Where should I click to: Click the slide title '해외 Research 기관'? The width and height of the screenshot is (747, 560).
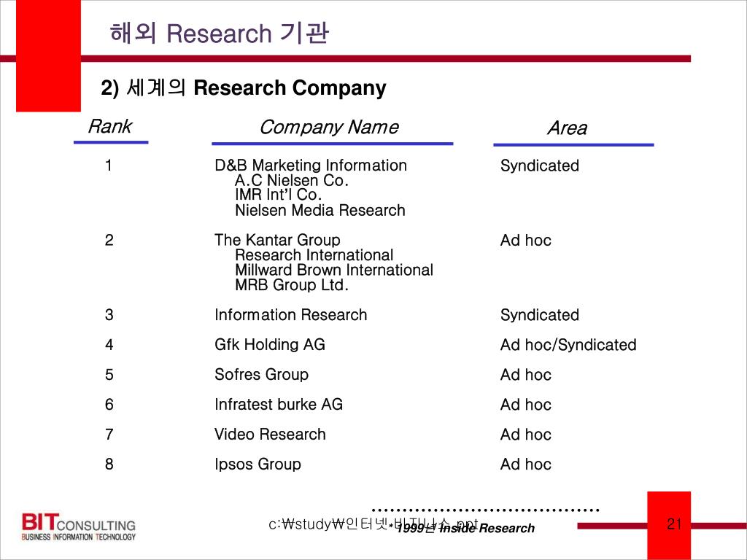(x=219, y=33)
